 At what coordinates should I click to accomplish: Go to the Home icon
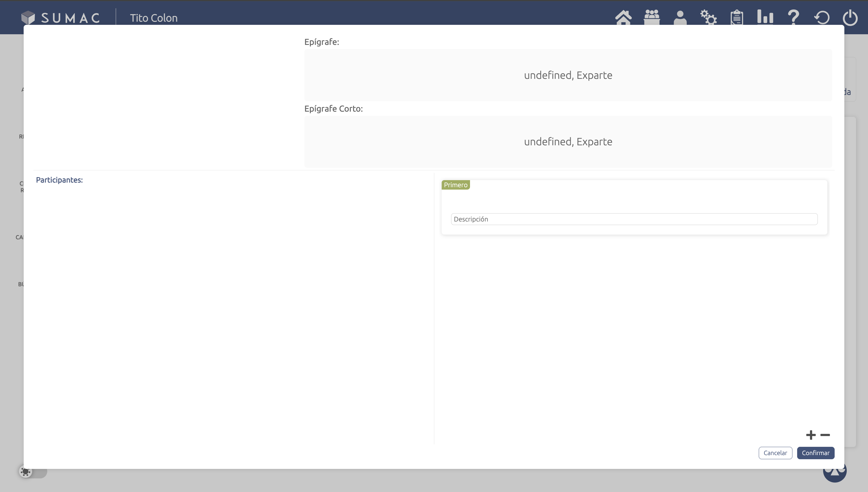coord(623,17)
